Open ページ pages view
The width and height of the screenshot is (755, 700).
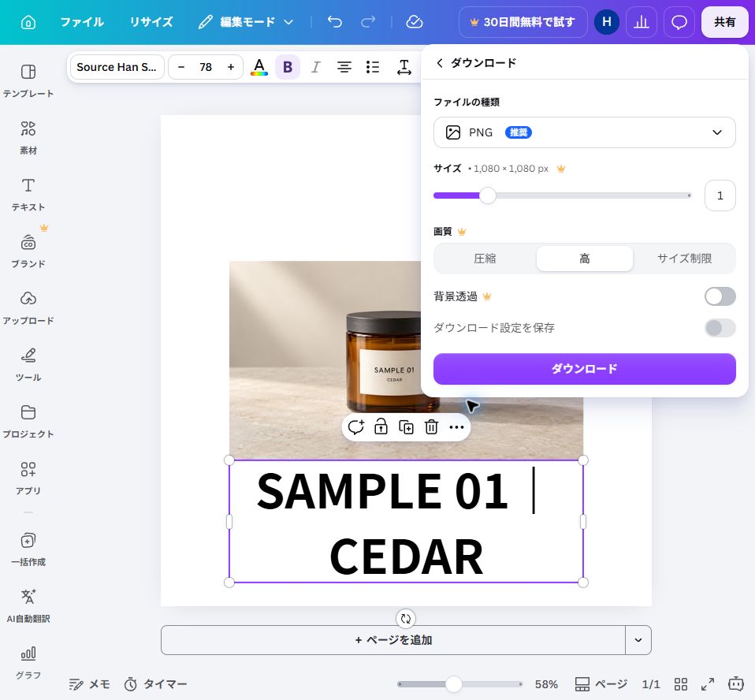[601, 684]
